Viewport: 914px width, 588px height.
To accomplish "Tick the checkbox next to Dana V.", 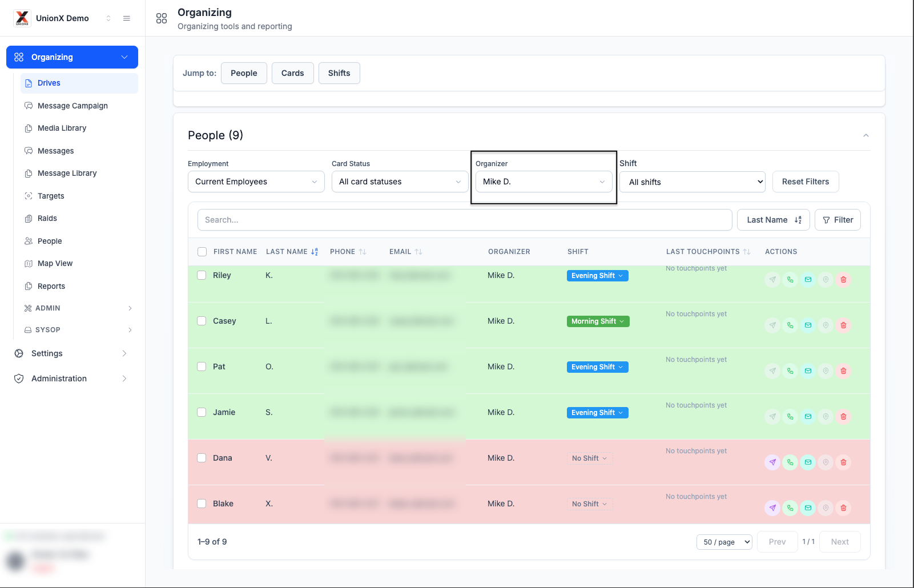I will click(x=202, y=458).
